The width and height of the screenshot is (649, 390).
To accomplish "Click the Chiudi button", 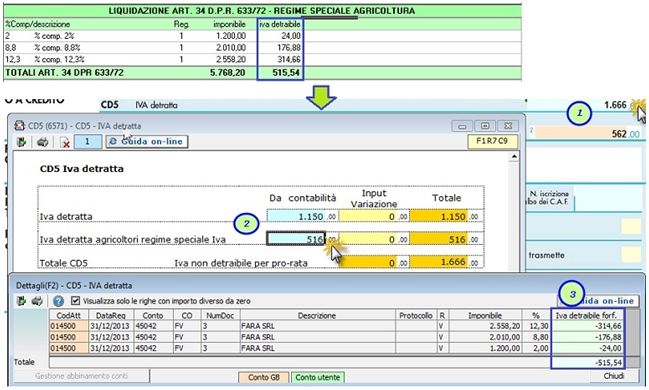I will pos(613,376).
